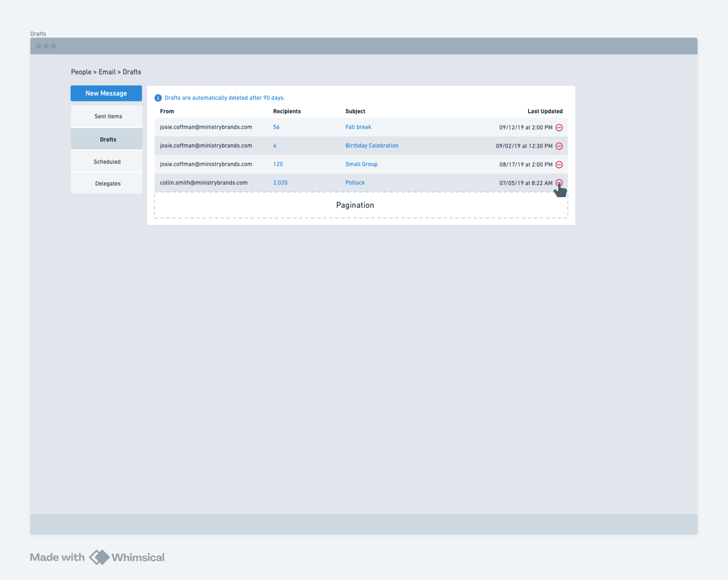Navigate to People in the breadcrumb
728x580 pixels.
(x=81, y=72)
